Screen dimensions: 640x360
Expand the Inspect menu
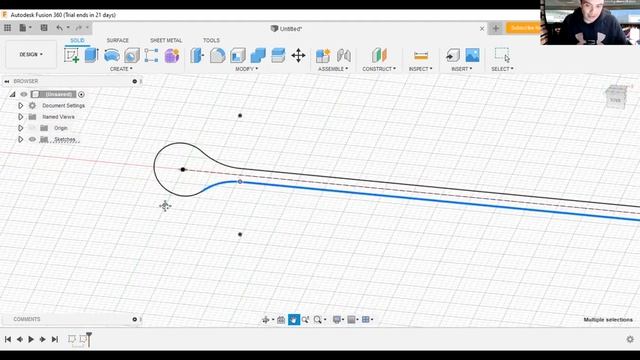pos(420,69)
